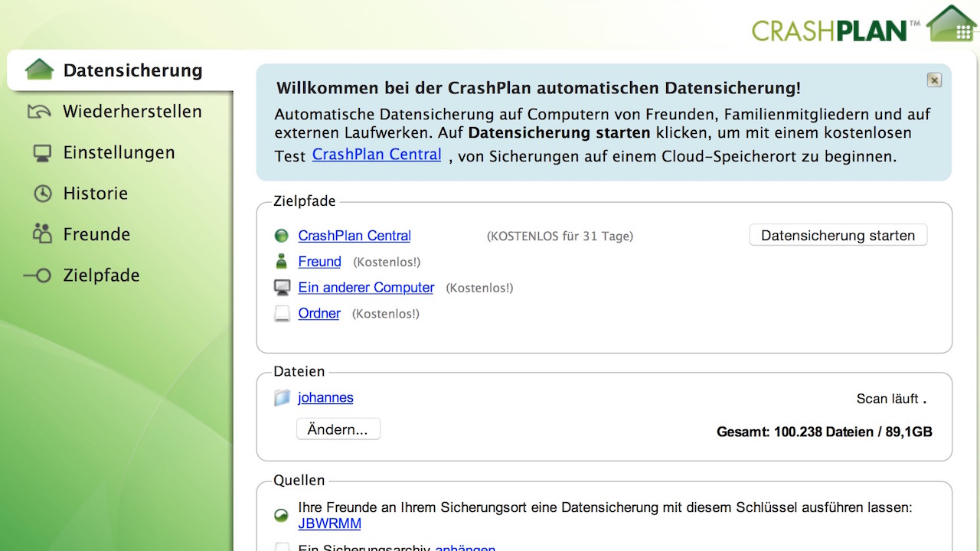Click the drive icon beside Ordner

click(x=283, y=313)
